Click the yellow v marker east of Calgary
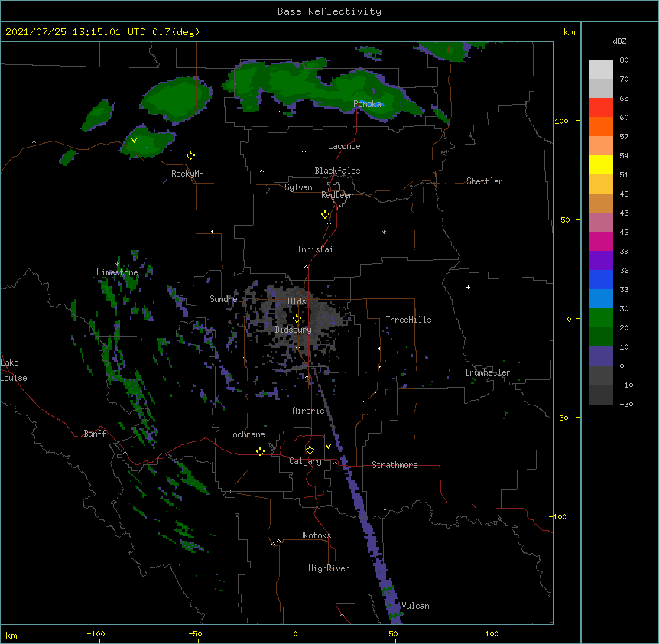 click(328, 447)
